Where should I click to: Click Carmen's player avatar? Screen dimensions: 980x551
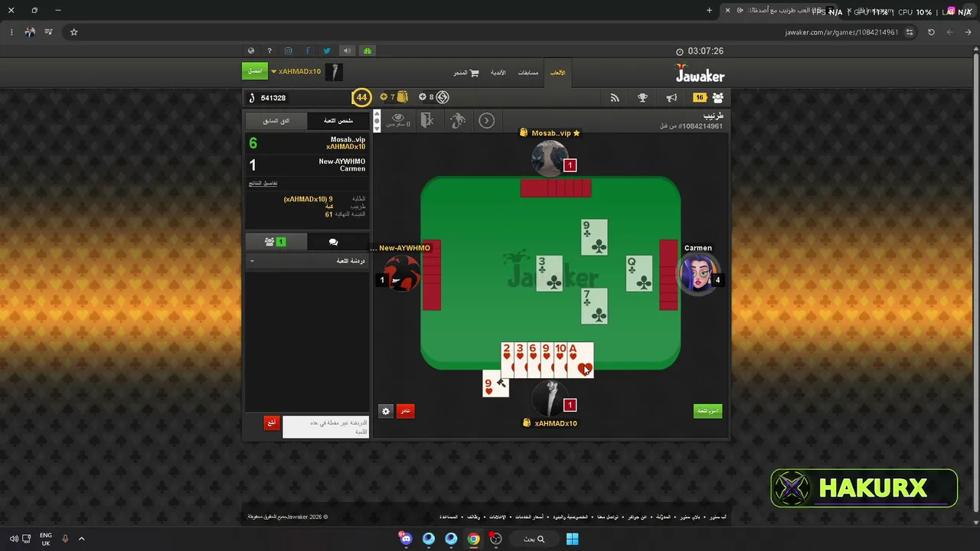pos(697,274)
